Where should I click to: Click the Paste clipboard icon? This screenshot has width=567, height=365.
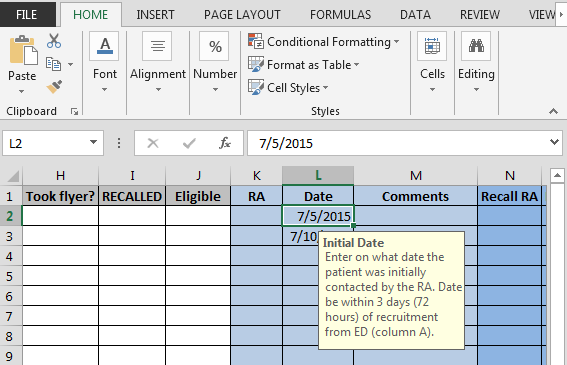click(x=24, y=50)
